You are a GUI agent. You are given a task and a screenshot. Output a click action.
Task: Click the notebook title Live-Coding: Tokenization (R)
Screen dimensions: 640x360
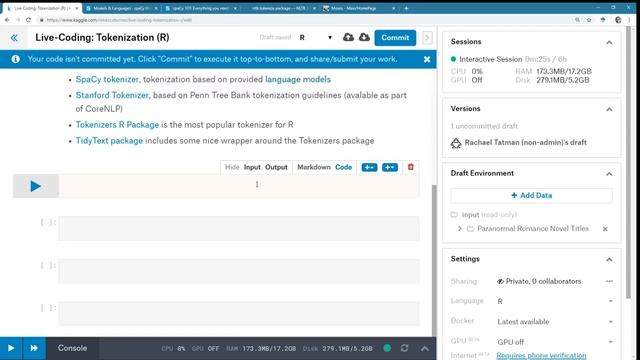(102, 38)
